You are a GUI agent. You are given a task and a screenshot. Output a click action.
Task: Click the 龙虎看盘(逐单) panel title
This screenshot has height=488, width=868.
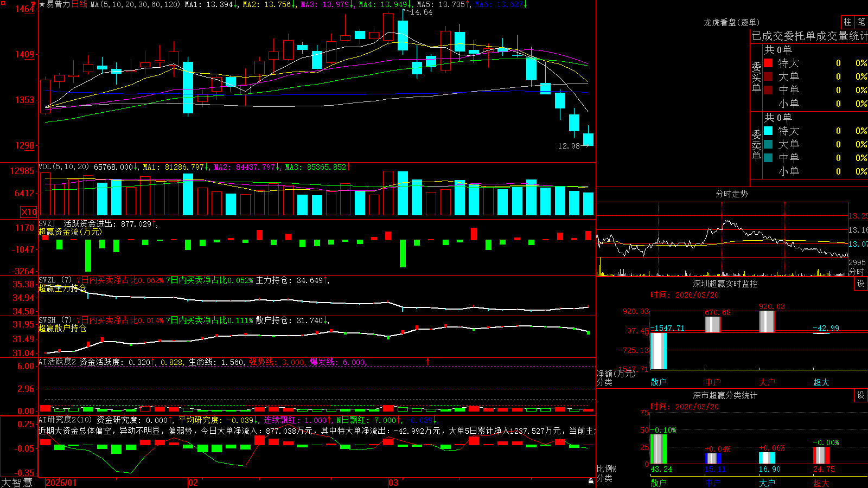[x=731, y=22]
